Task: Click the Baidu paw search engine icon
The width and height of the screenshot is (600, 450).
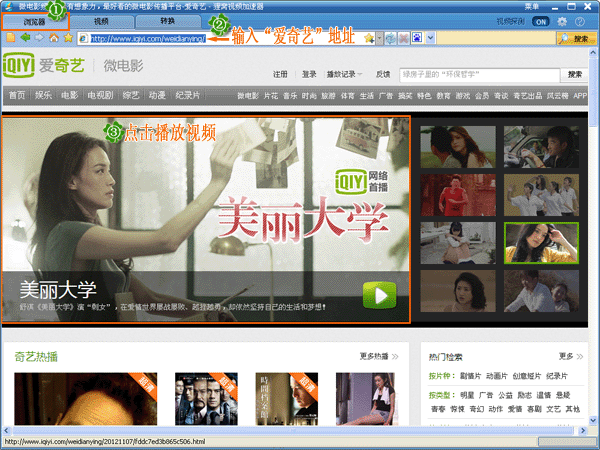Action: point(417,38)
